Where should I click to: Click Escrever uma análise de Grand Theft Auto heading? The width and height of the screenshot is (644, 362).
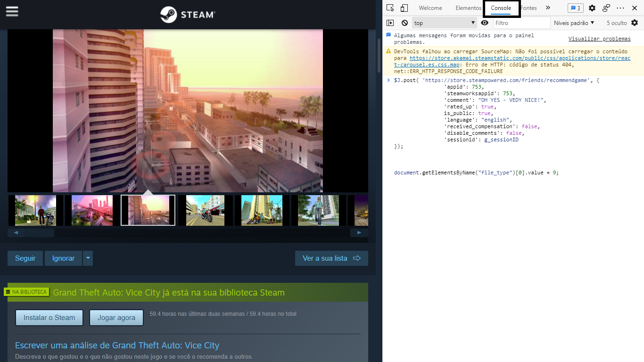coord(117,345)
